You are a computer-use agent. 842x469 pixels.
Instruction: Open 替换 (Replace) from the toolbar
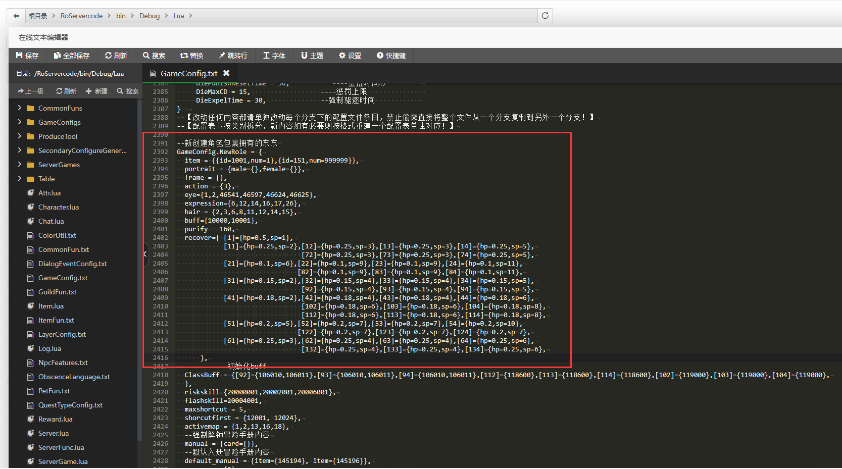pyautogui.click(x=192, y=55)
